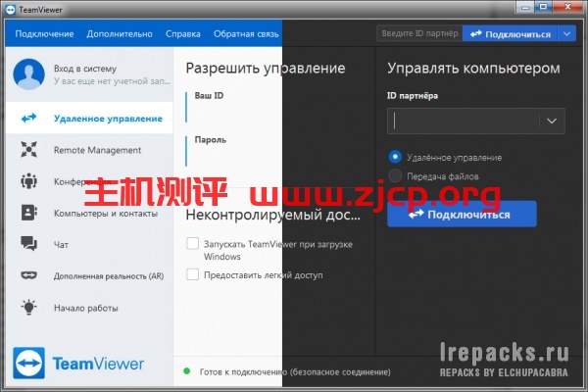Expand the ID партнёра dropdown arrow
Screen dimensions: 588x392
tap(552, 121)
